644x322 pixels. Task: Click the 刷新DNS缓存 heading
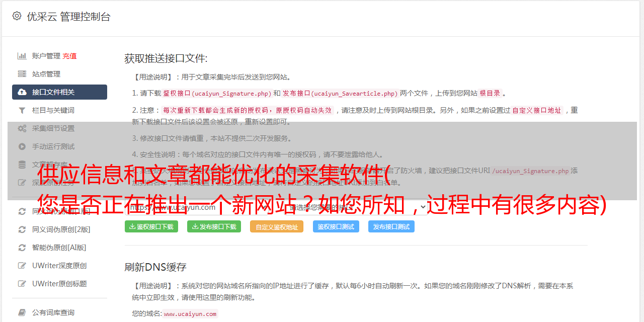coord(155,267)
